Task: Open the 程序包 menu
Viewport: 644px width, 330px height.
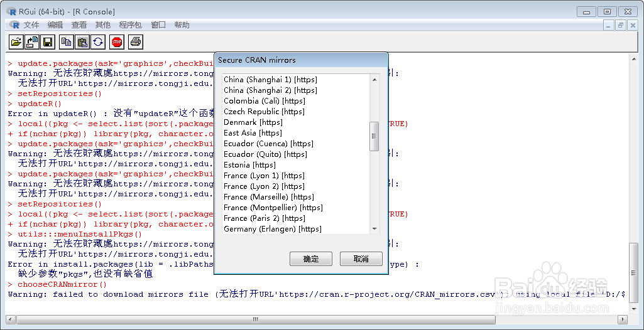Action: pos(130,25)
